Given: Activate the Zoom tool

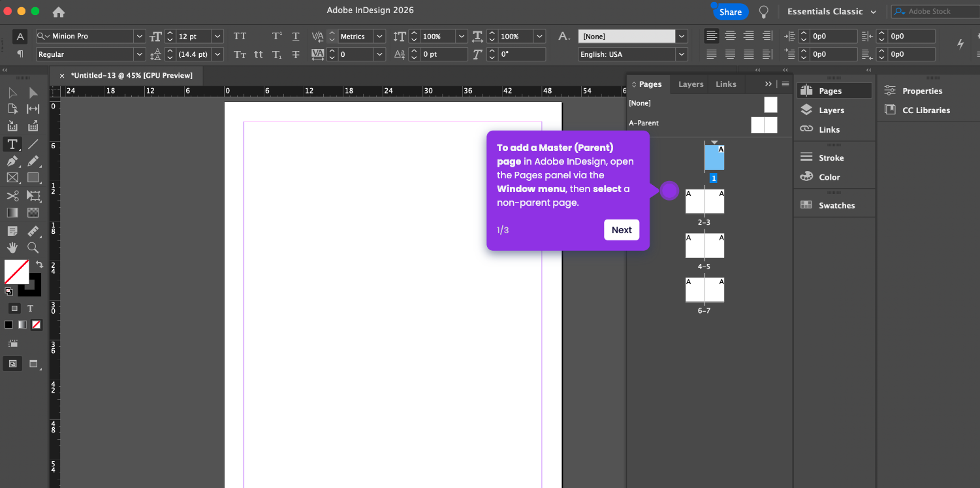Looking at the screenshot, I should click(33, 248).
